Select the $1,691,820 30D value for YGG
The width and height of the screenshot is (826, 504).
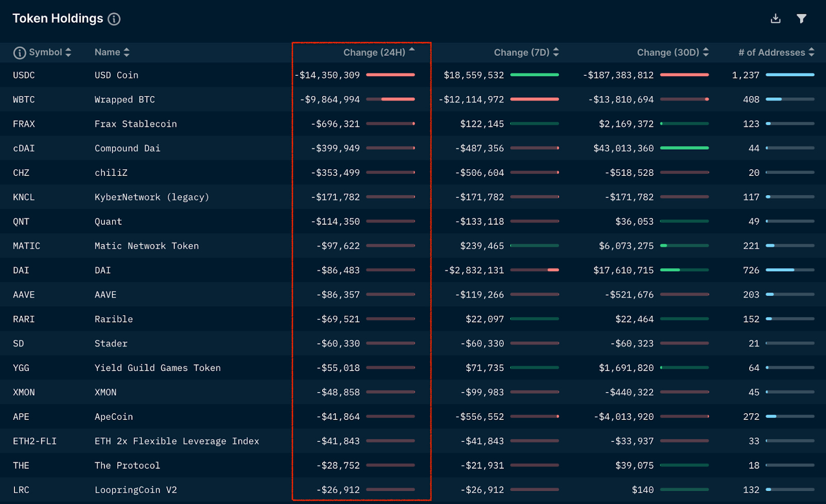(626, 368)
